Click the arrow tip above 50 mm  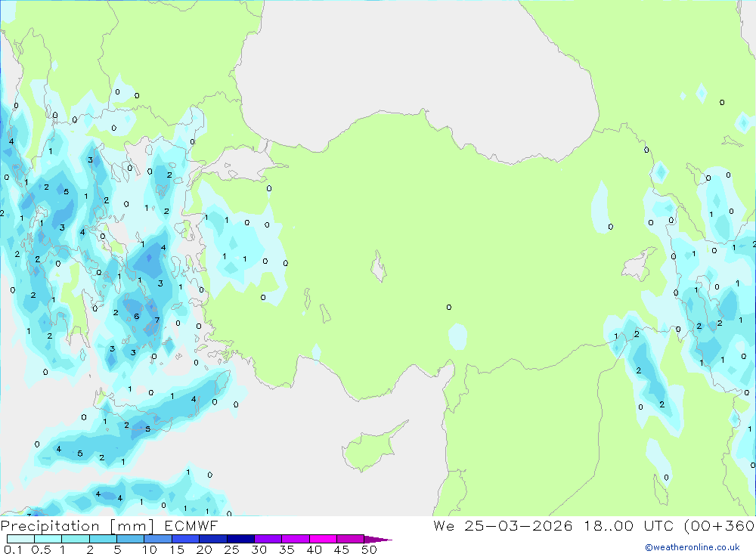(x=378, y=539)
